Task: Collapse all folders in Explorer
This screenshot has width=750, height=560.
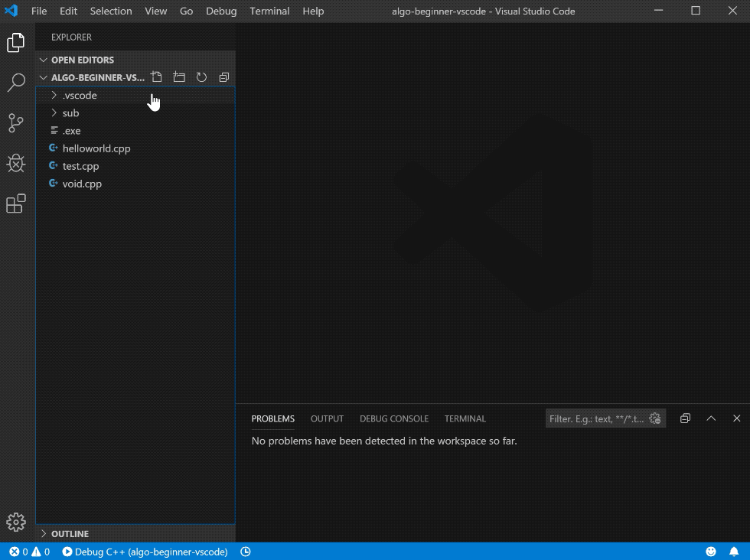Action: pos(223,77)
